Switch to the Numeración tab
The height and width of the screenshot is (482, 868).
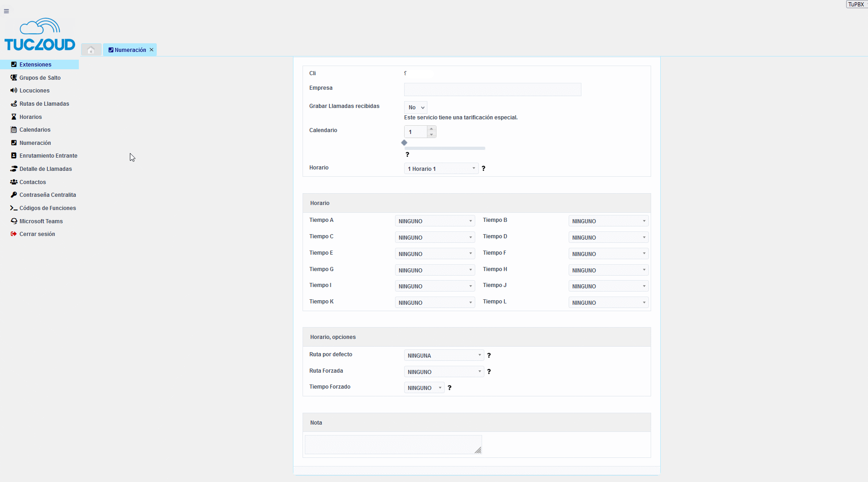coord(130,50)
